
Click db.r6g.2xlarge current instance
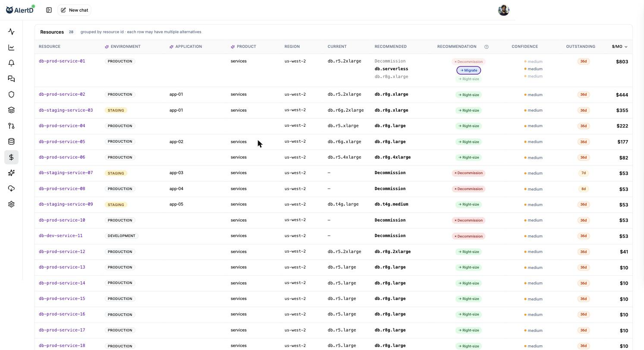tap(346, 110)
